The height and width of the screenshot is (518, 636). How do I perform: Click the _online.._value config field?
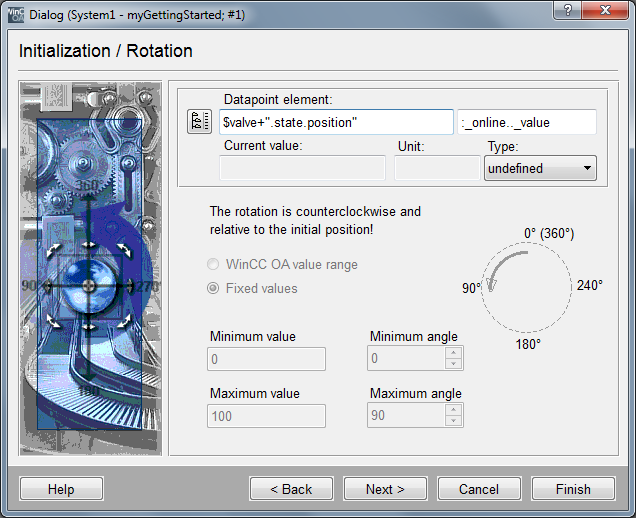click(x=527, y=122)
